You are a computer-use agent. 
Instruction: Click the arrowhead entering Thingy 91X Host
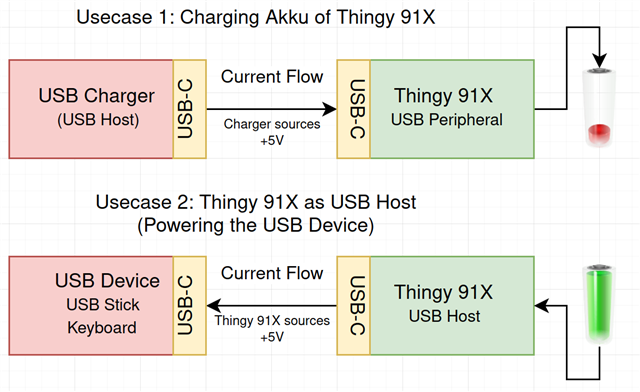[x=542, y=305]
